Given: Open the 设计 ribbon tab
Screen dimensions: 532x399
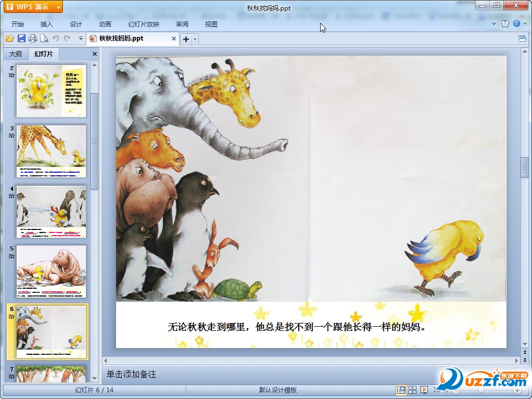Looking at the screenshot, I should point(76,24).
